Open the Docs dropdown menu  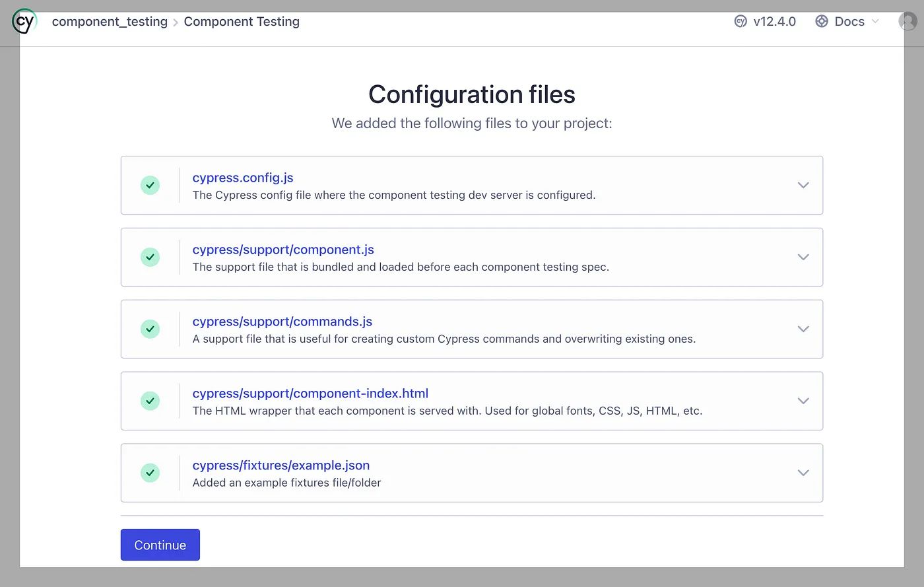coord(849,21)
